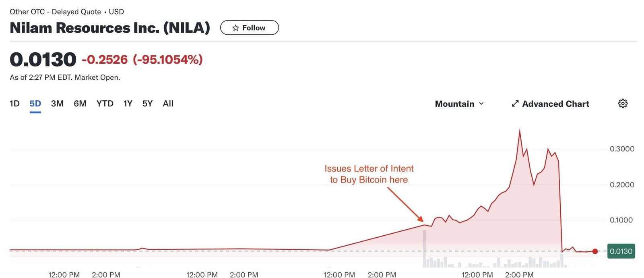Click the Letter of Intent annotation text
The height and width of the screenshot is (278, 644).
point(369,174)
